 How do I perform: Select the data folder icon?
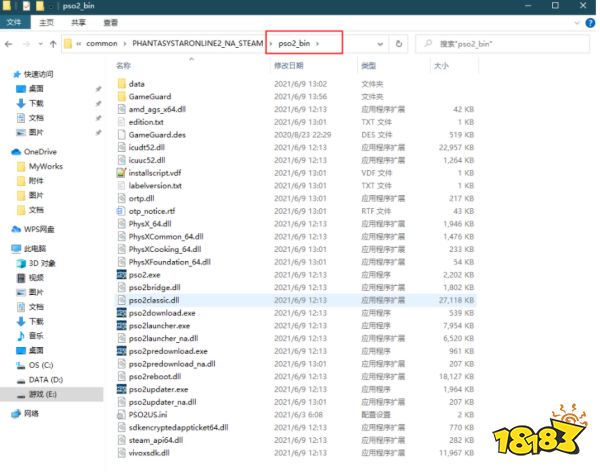click(121, 83)
